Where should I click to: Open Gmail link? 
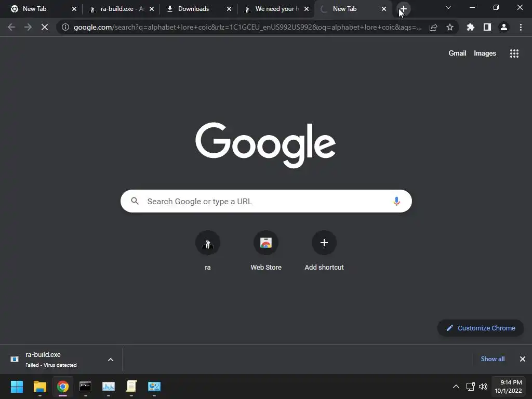[x=457, y=54]
